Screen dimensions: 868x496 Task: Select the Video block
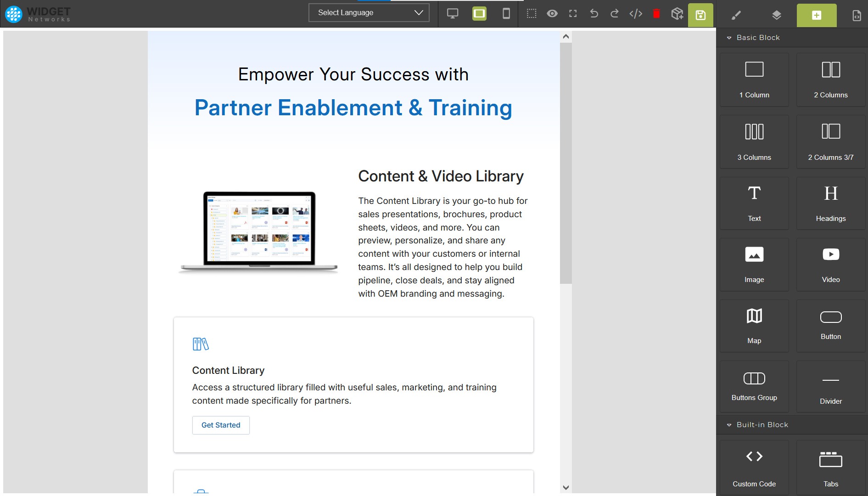point(831,265)
